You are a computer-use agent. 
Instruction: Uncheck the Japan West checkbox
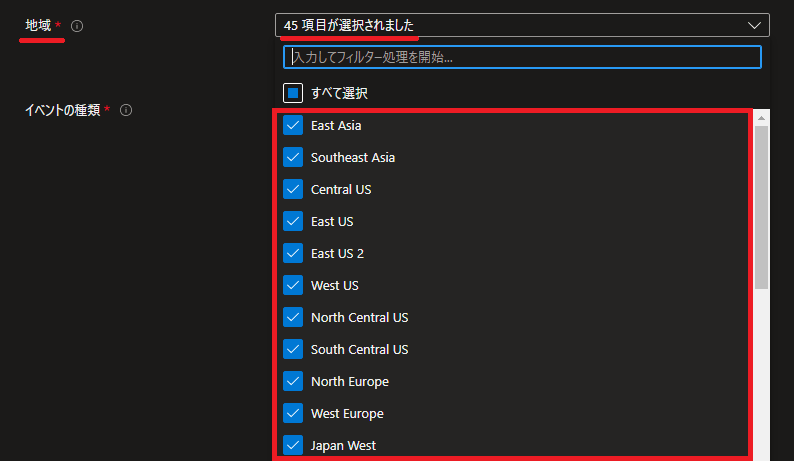(293, 445)
